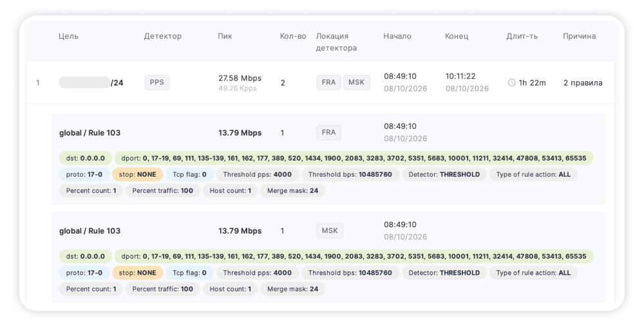Click the FRA badge in attack row 1

pyautogui.click(x=328, y=83)
